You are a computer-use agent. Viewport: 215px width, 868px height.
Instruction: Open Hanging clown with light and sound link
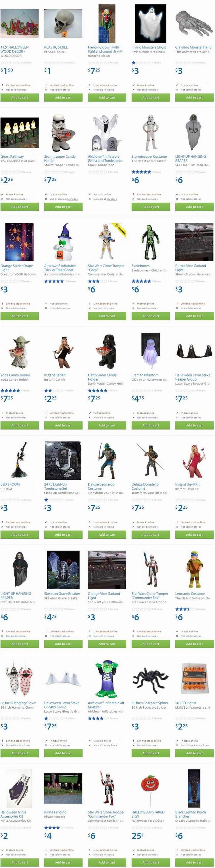point(106,49)
